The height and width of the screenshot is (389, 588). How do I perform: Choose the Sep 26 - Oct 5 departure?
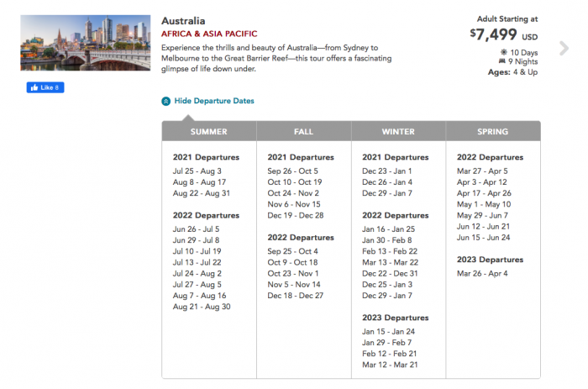(292, 171)
